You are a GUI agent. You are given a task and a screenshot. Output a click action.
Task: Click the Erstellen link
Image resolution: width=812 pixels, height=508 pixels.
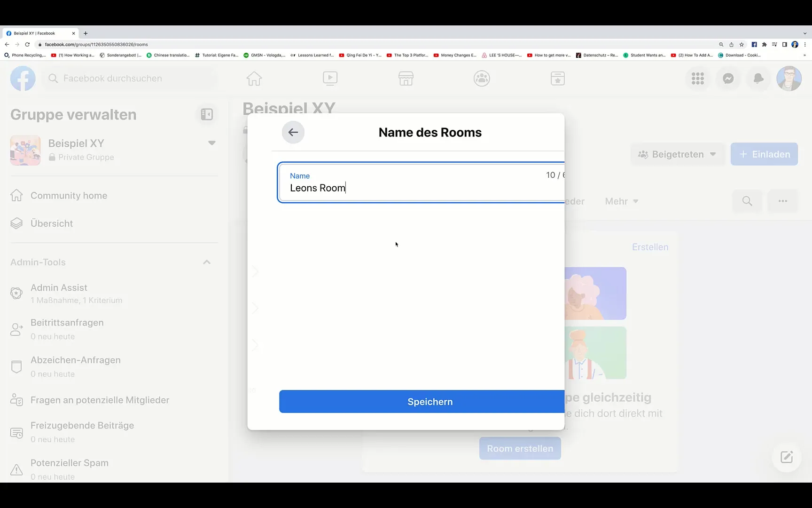pyautogui.click(x=650, y=247)
